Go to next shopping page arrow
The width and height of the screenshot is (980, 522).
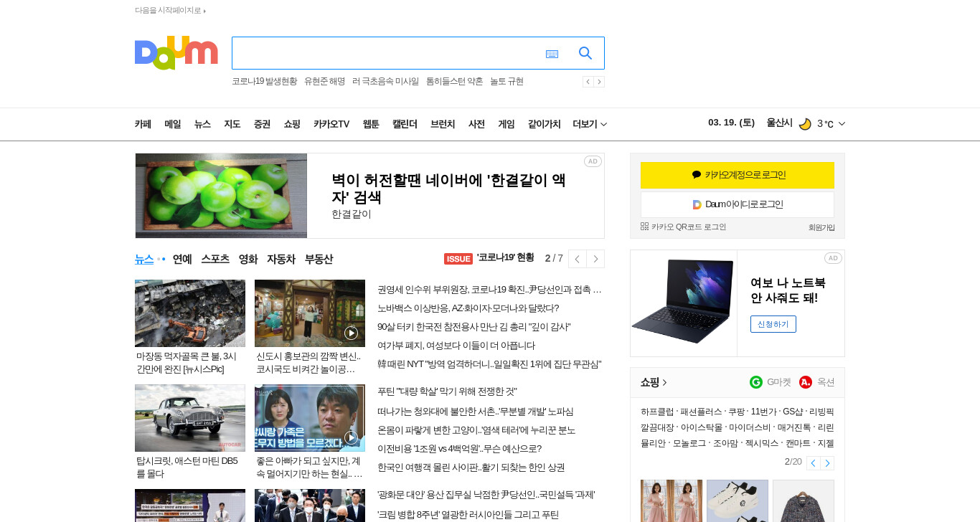pos(827,463)
